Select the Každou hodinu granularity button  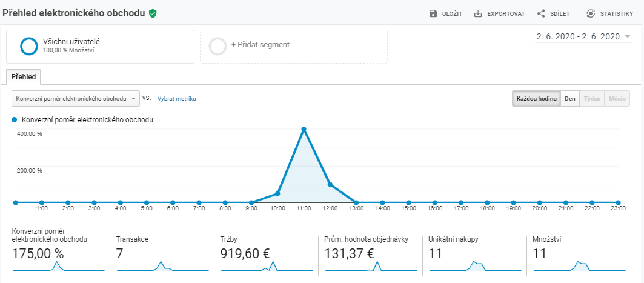[536, 99]
